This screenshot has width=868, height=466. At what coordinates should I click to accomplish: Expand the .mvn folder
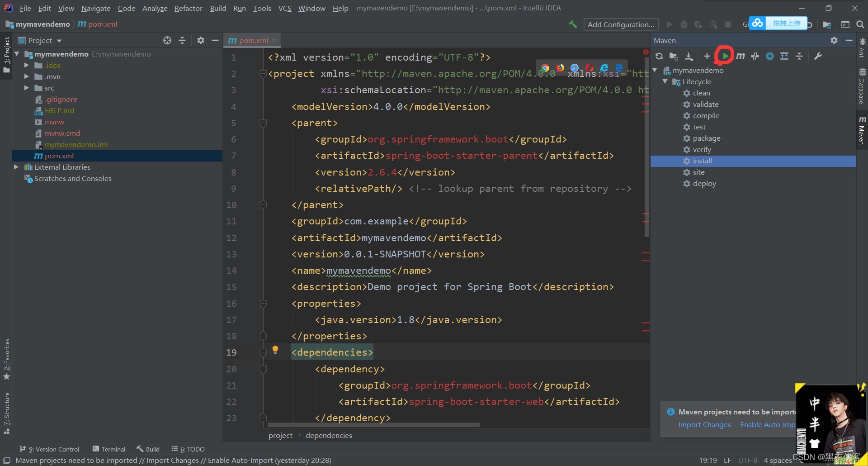(x=27, y=76)
